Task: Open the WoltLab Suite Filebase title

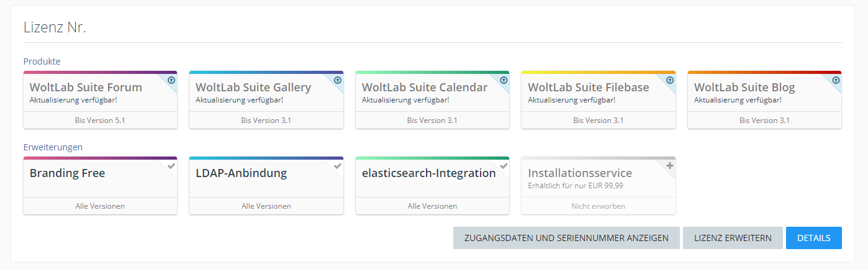Action: tap(589, 88)
